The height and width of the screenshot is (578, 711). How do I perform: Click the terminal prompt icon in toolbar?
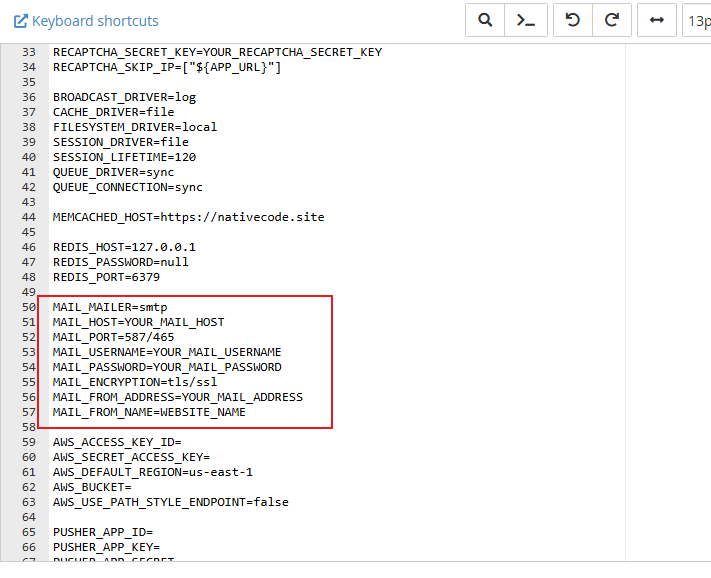coord(525,20)
